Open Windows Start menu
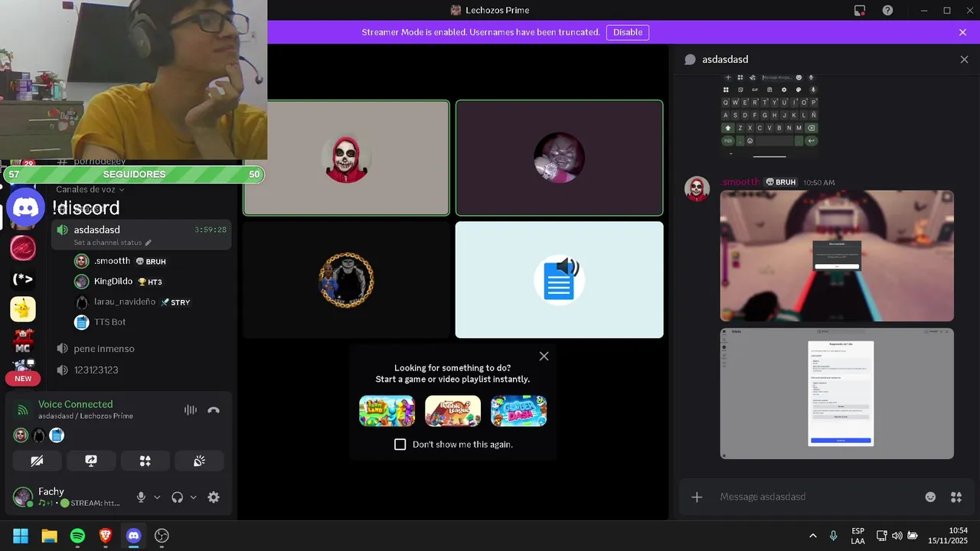 (x=21, y=536)
